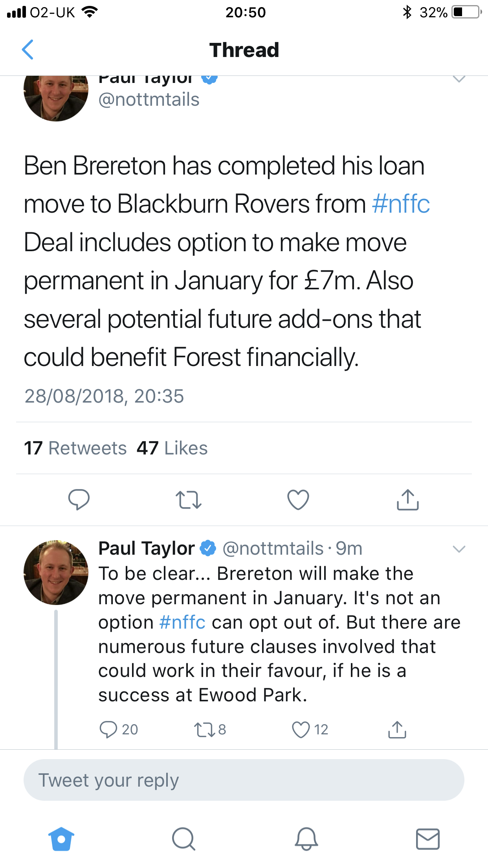Like the main tweet with heart icon
This screenshot has width=488, height=868.
pos(298,500)
